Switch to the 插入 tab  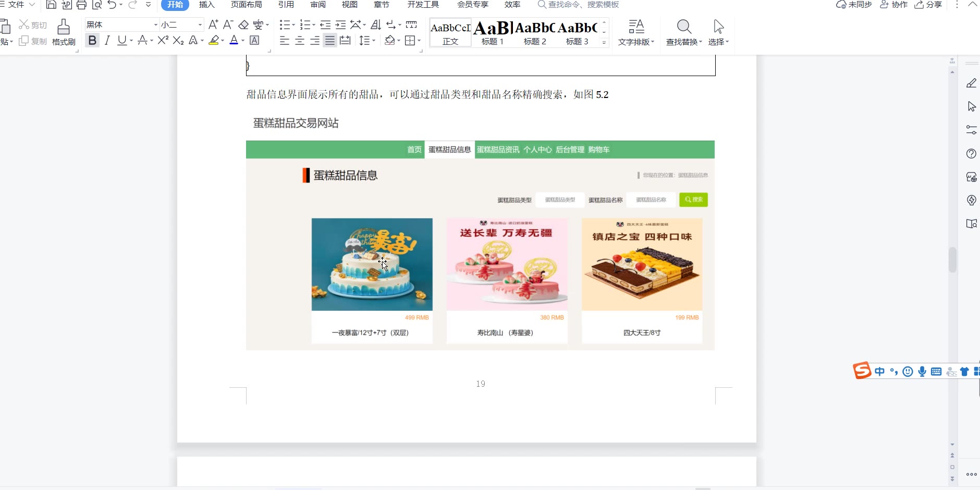207,5
